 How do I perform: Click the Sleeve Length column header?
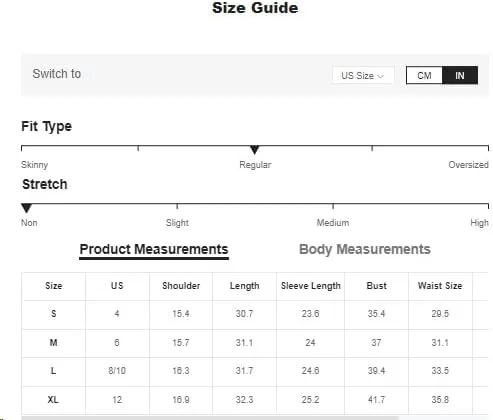311,286
